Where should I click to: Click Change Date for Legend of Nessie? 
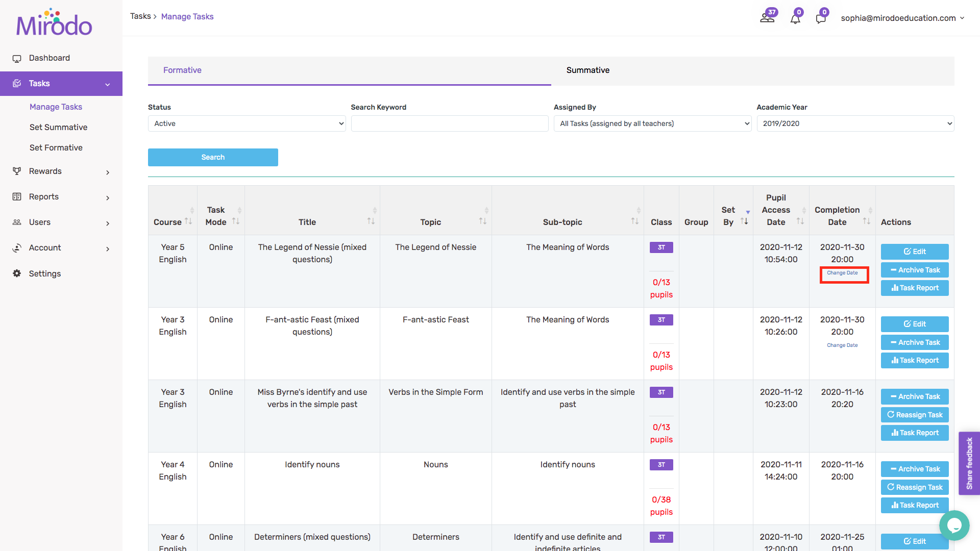(x=842, y=273)
